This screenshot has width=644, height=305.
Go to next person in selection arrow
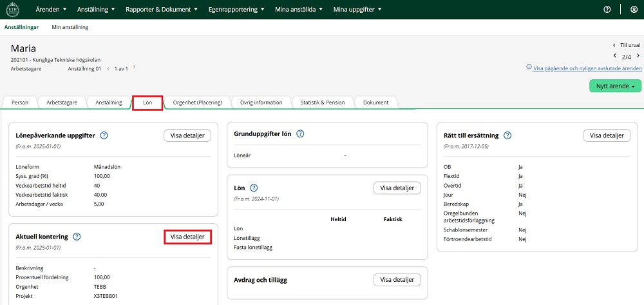(x=639, y=57)
